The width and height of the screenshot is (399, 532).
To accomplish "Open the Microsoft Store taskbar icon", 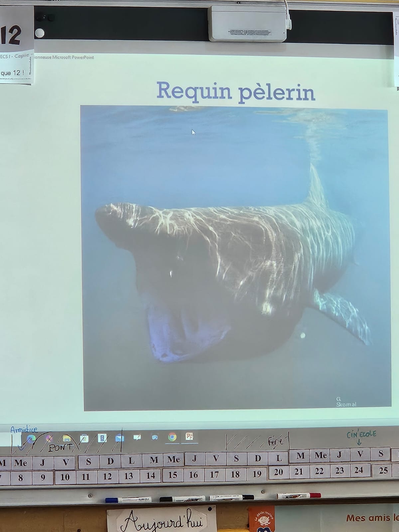I will (x=84, y=439).
